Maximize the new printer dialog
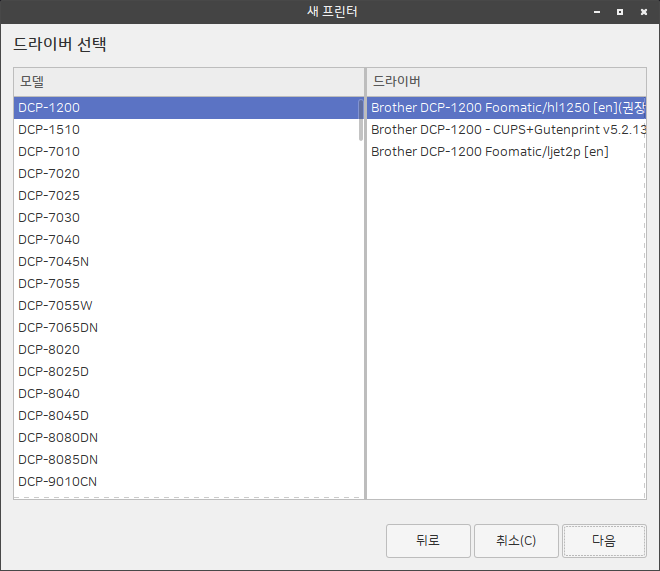Image resolution: width=660 pixels, height=571 pixels. 620,12
